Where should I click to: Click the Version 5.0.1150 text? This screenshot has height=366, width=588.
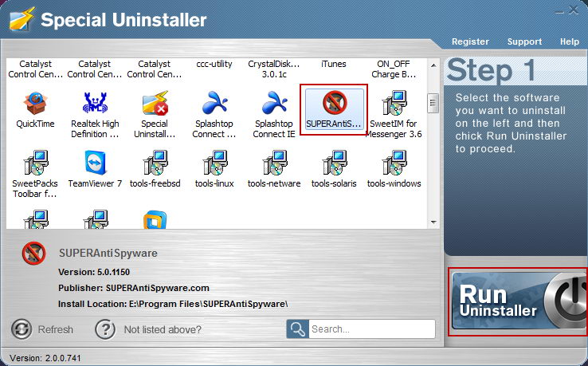pos(94,272)
